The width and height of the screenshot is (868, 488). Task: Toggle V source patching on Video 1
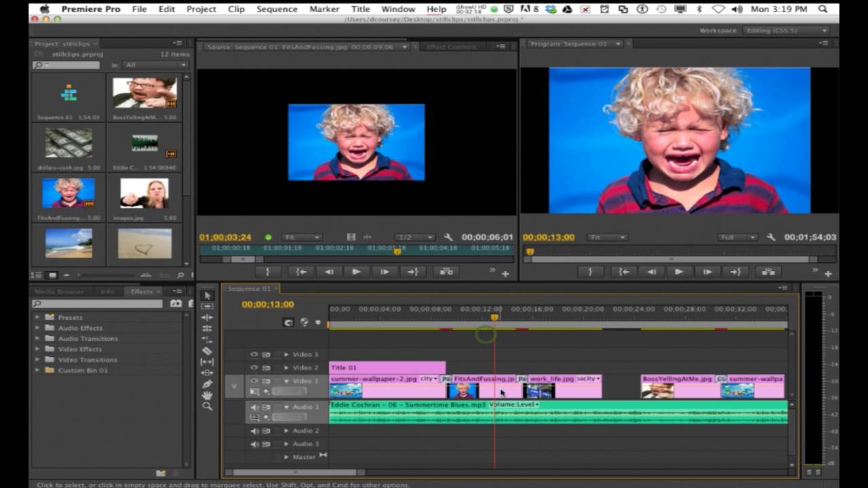(x=234, y=386)
